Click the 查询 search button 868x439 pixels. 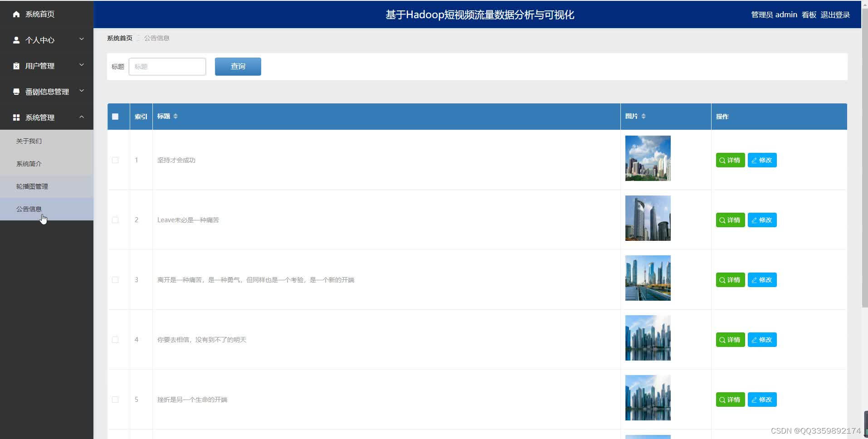[238, 66]
